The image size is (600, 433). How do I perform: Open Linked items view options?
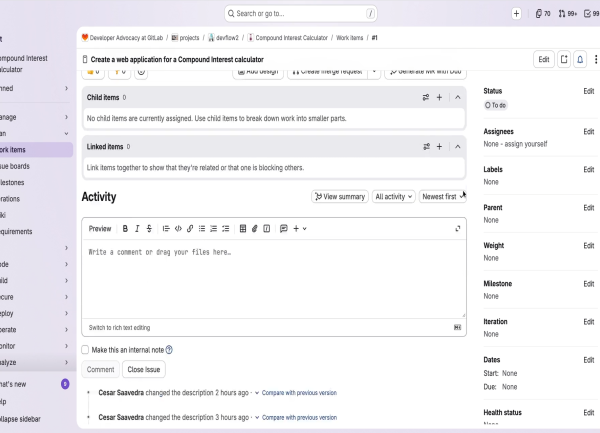[426, 147]
